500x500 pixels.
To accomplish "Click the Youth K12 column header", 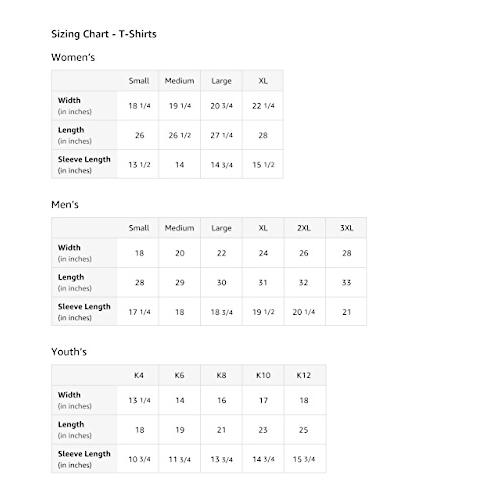I will (x=304, y=375).
